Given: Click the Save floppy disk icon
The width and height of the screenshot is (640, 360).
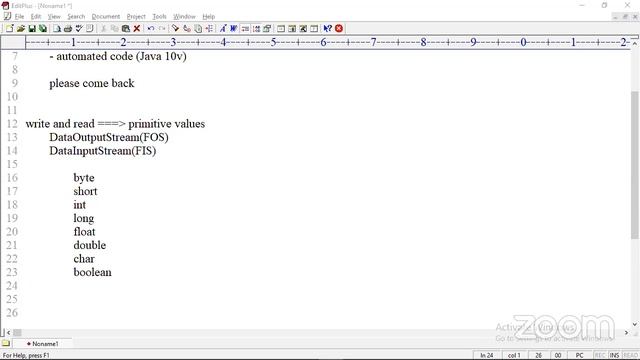Looking at the screenshot, I should [x=32, y=29].
